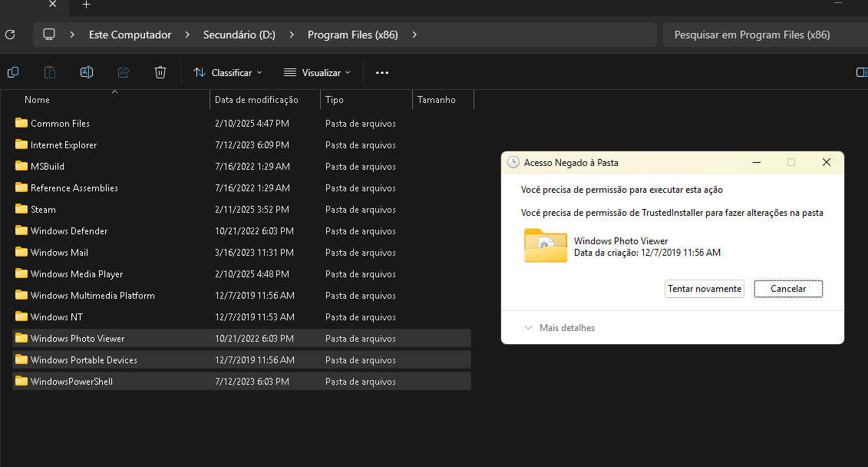Image resolution: width=868 pixels, height=467 pixels.
Task: Click the Windows Defender folder icon
Action: click(21, 230)
